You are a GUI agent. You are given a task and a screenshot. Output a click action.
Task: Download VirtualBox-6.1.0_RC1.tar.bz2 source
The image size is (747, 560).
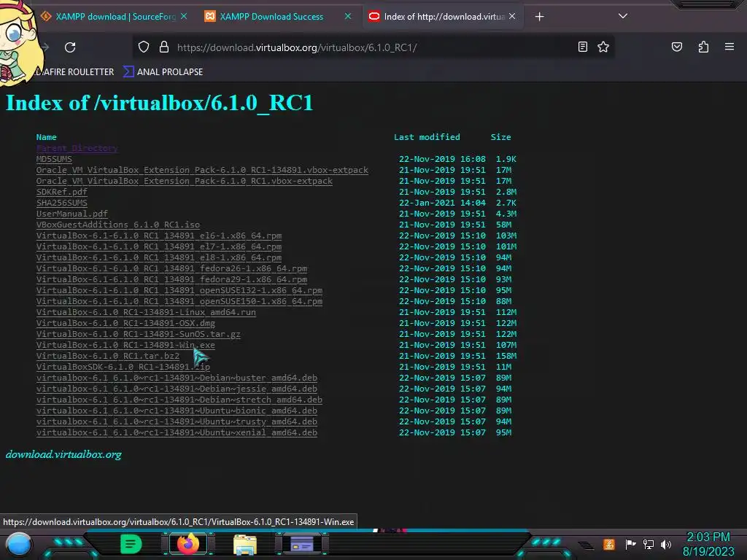(x=108, y=356)
